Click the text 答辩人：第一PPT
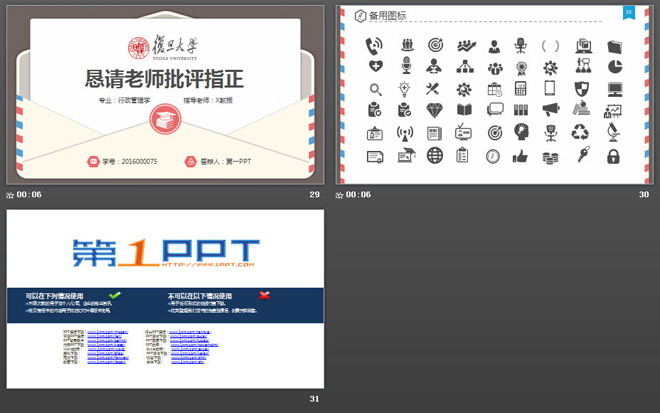 (226, 162)
